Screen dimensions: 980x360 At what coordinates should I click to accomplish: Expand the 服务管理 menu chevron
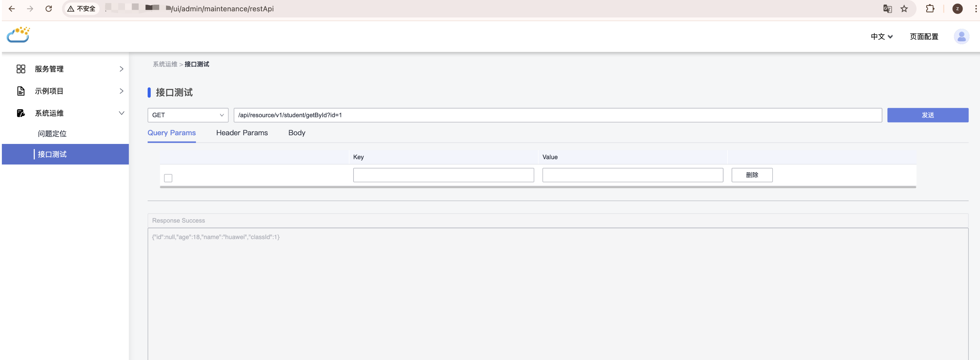coord(121,69)
